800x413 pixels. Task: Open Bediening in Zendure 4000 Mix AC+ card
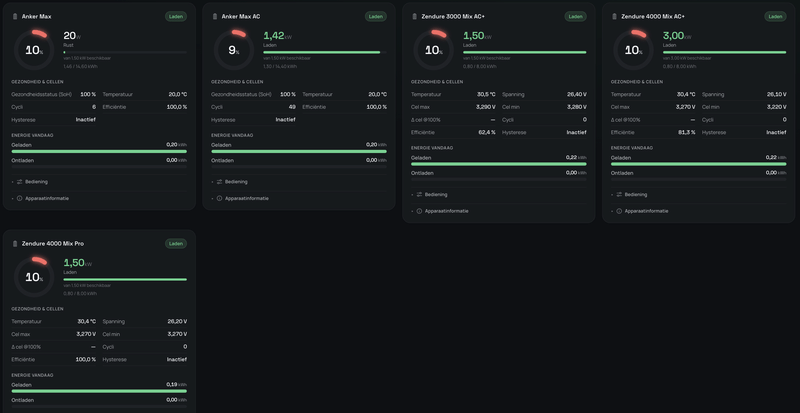pyautogui.click(x=698, y=195)
